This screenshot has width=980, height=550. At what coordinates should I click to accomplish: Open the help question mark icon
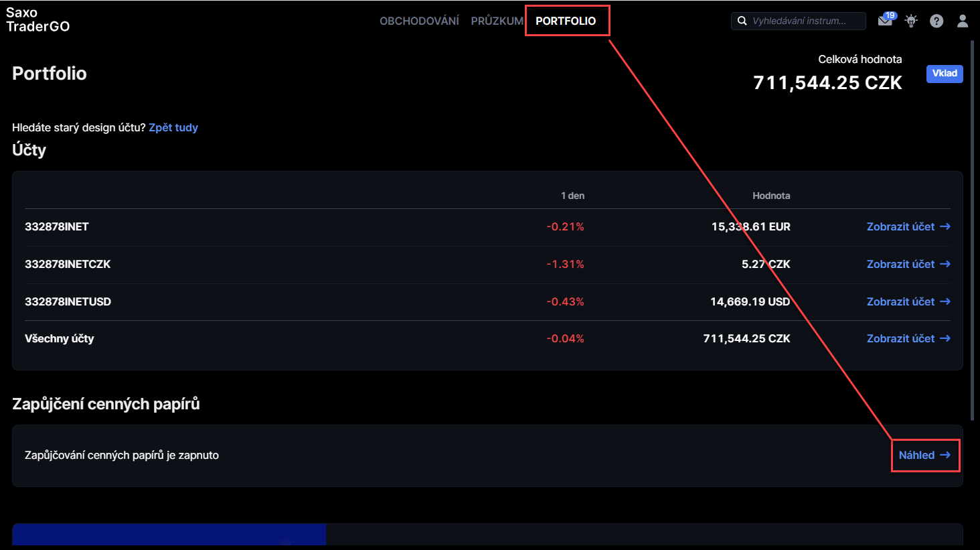tap(936, 21)
